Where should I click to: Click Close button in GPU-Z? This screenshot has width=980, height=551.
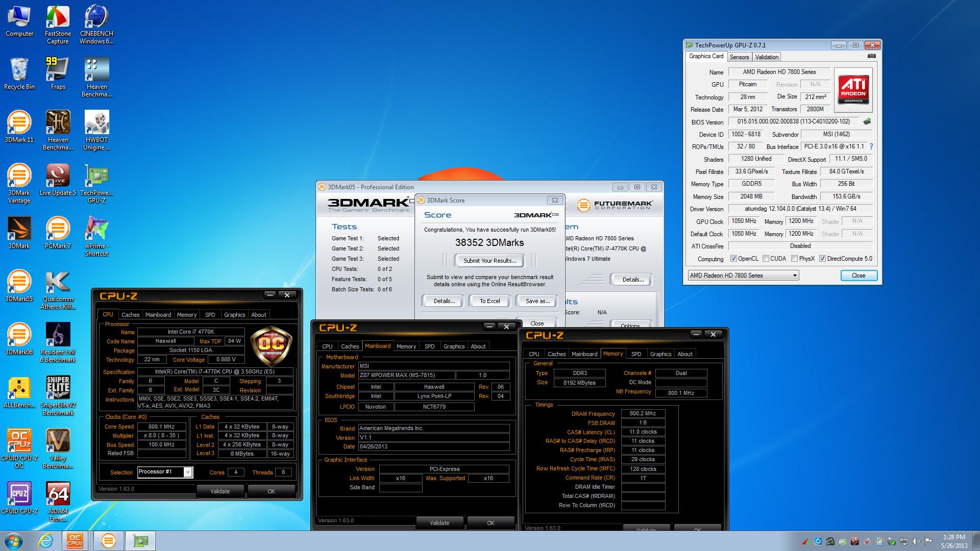(x=859, y=275)
